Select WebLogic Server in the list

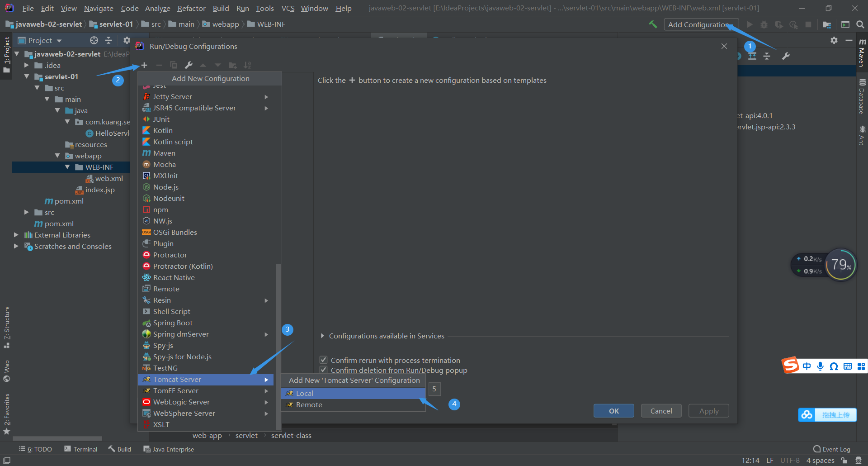click(x=206, y=402)
